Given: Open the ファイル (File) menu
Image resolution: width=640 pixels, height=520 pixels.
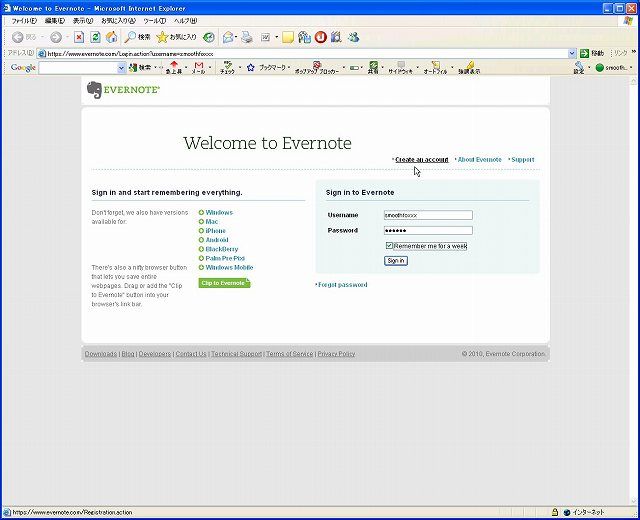Looking at the screenshot, I should tap(24, 20).
